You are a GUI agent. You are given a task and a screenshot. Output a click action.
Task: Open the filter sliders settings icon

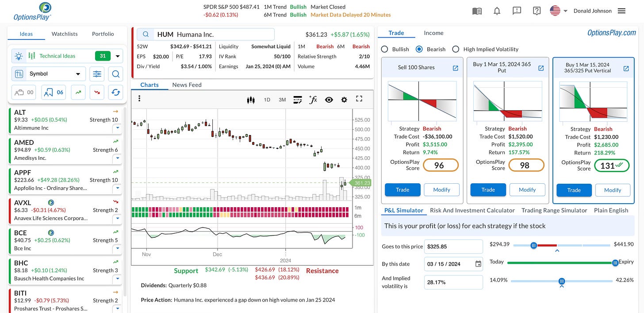(97, 74)
